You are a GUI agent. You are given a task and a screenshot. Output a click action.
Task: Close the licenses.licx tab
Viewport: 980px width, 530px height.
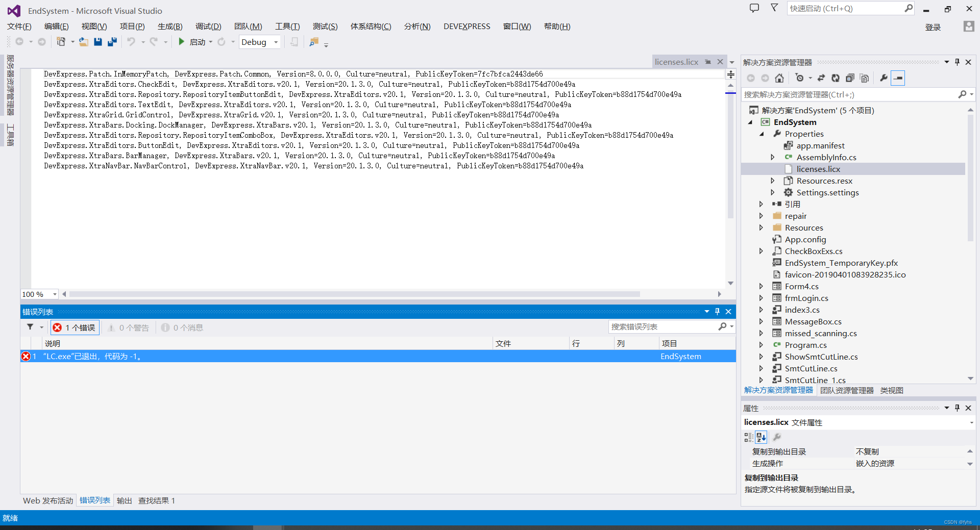click(x=720, y=62)
